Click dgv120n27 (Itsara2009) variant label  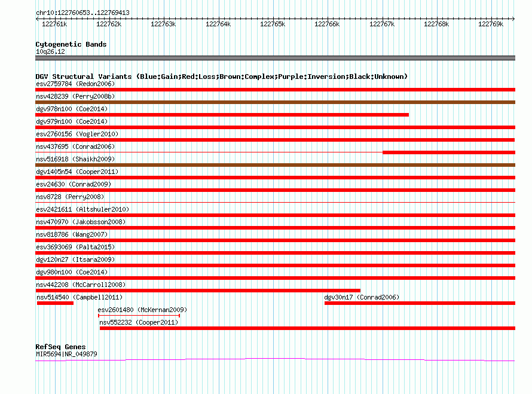point(75,259)
